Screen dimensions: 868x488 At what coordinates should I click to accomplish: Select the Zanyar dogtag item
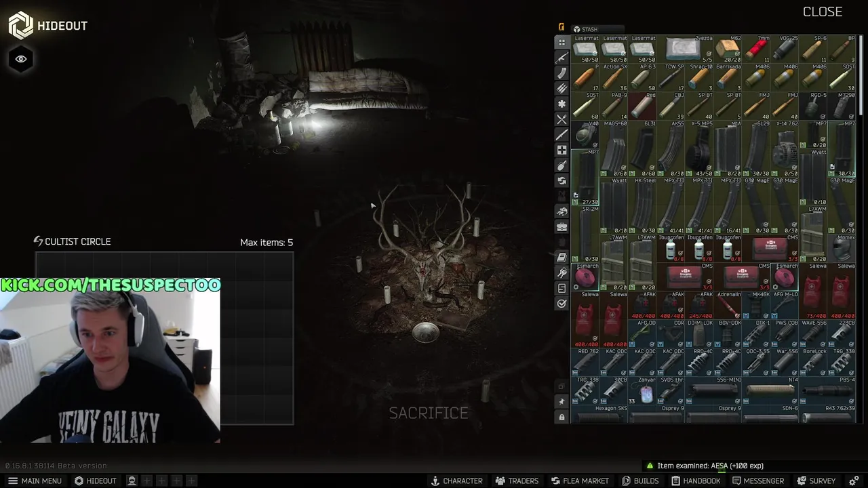pyautogui.click(x=643, y=390)
